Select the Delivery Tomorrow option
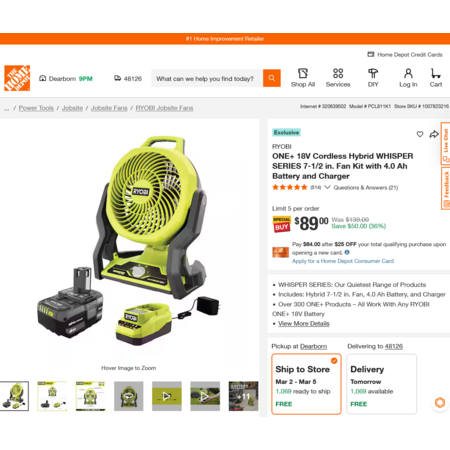 click(x=382, y=384)
